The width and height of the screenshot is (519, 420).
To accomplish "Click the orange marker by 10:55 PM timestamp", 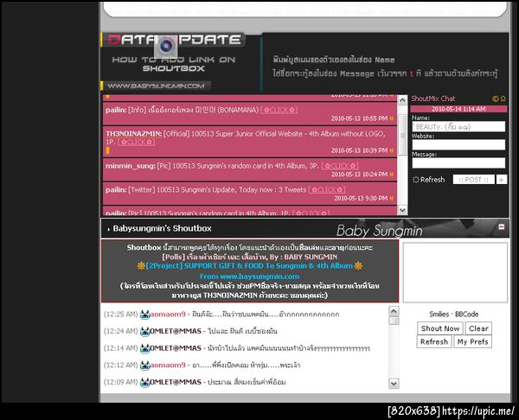I will 392,118.
